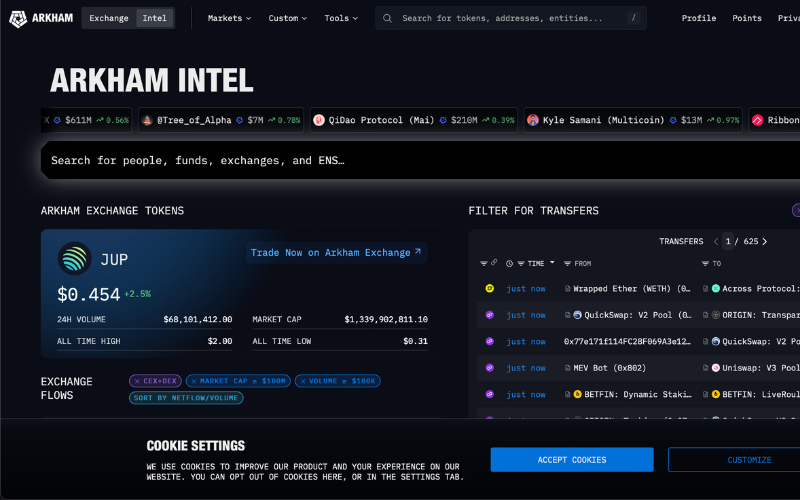Remove the MARKET CAP ≥ $100M filter chip
This screenshot has height=500, width=800.
[194, 381]
